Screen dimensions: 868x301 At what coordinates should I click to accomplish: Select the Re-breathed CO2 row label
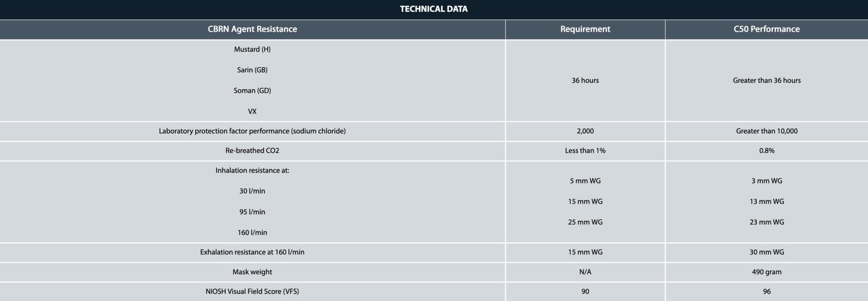[x=252, y=150]
